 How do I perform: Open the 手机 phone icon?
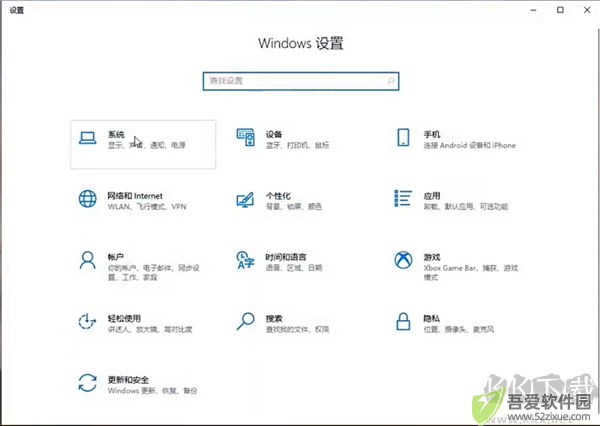point(403,137)
